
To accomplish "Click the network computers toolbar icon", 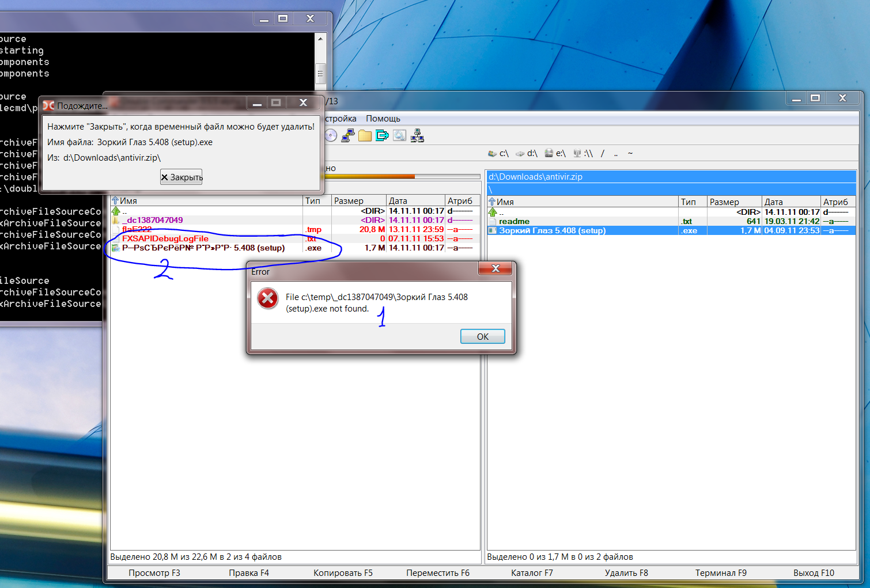I will click(x=417, y=136).
